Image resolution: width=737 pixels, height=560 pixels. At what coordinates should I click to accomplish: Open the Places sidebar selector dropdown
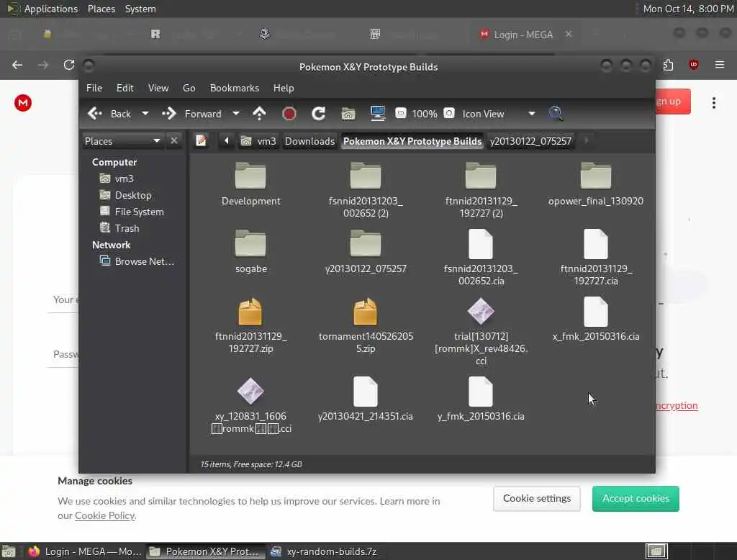[122, 141]
